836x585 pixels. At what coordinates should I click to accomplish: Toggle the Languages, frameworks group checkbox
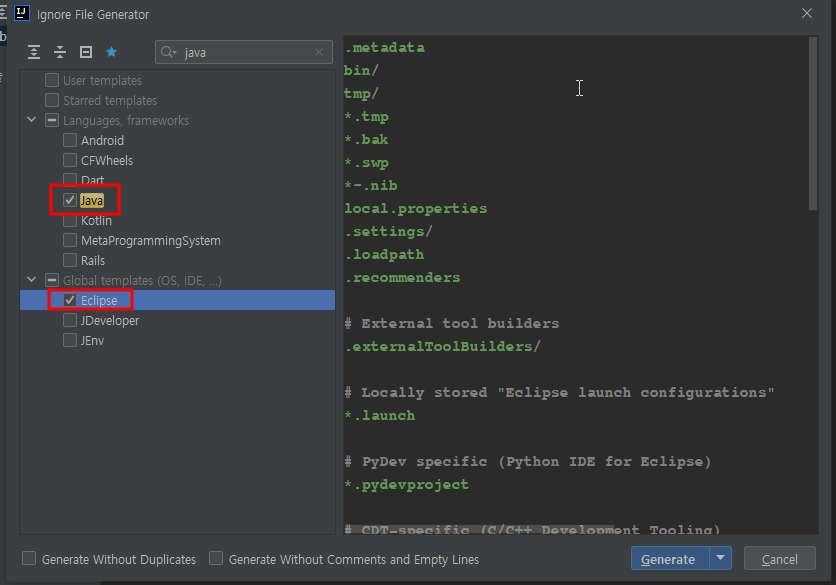(x=52, y=120)
